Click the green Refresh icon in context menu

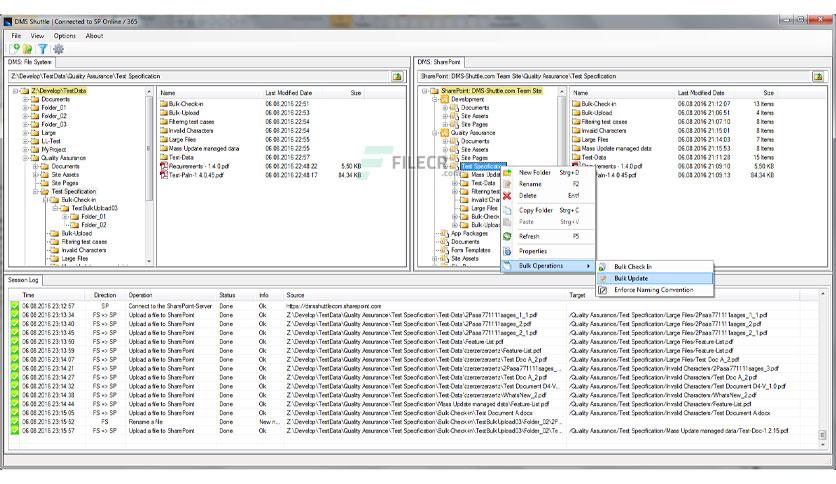[x=507, y=236]
